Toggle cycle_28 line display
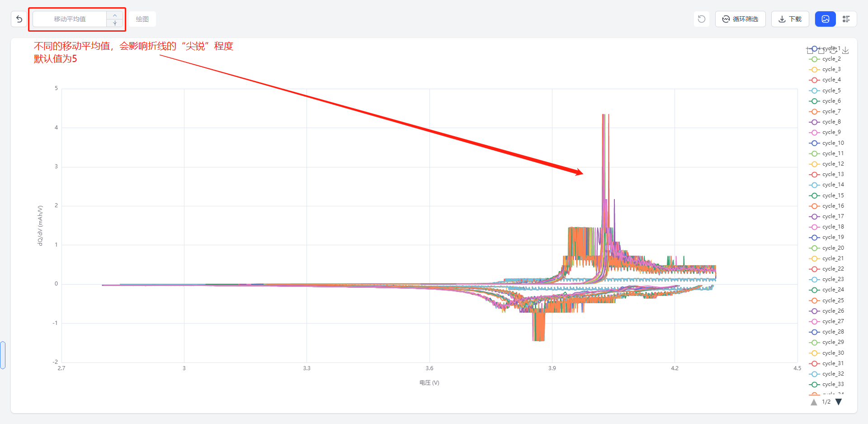Image resolution: width=868 pixels, height=424 pixels. tap(826, 332)
